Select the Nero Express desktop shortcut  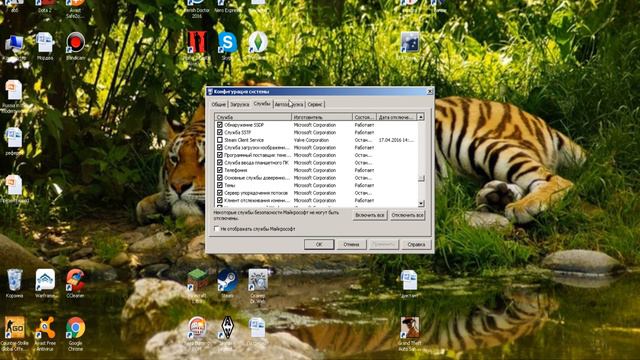point(227,6)
